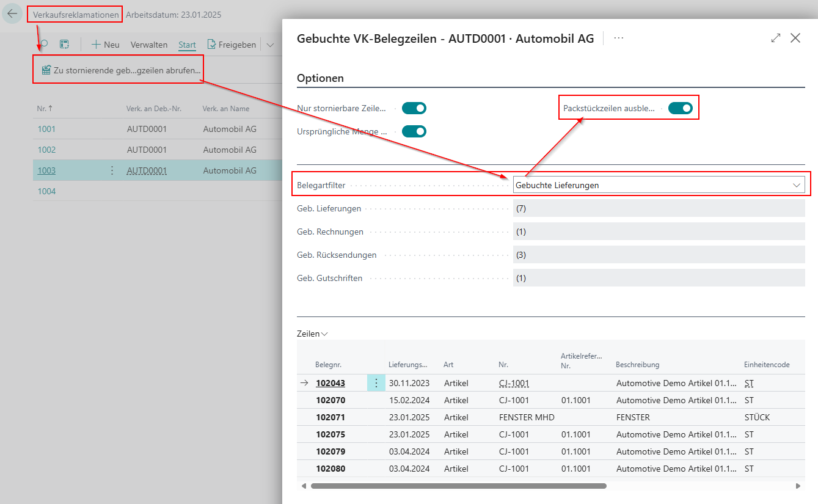The image size is (818, 504).
Task: Click the list view layout icon
Action: pos(64,45)
